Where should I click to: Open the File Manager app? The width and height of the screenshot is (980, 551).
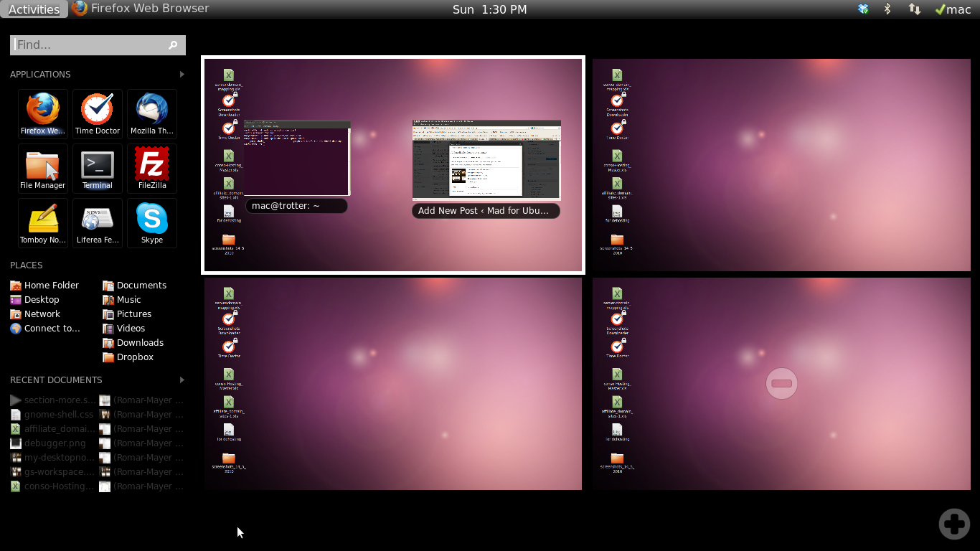(43, 167)
